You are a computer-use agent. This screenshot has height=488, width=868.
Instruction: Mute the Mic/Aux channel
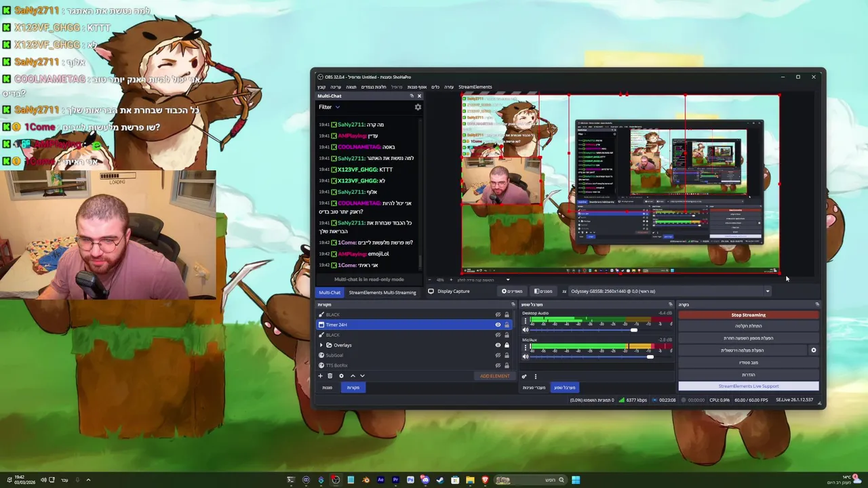[x=526, y=357]
